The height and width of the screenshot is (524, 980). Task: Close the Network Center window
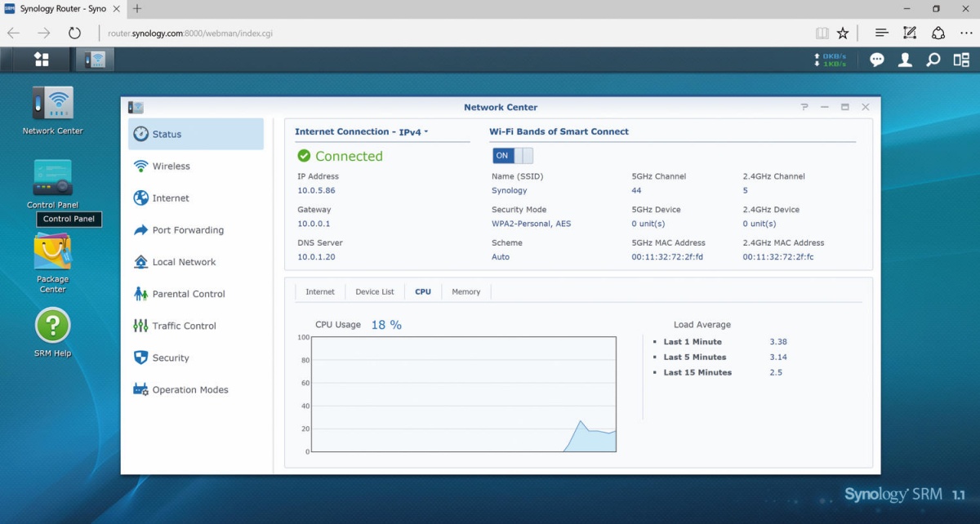[866, 107]
